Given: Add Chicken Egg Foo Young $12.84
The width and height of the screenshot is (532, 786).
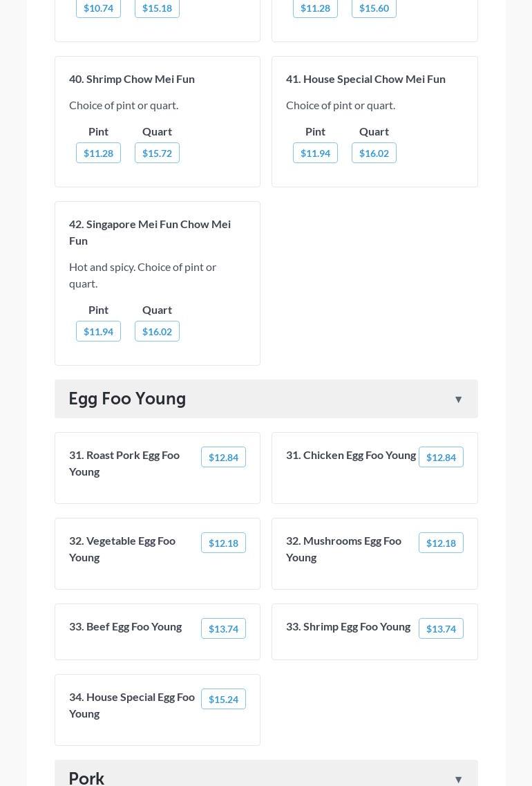Looking at the screenshot, I should (441, 457).
